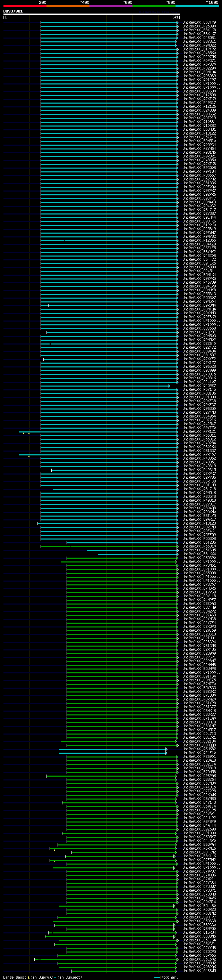Viewport: 222px width, 980px height.
Task: Select hit label UniRef100_B0M1A4
Action: [199, 72]
